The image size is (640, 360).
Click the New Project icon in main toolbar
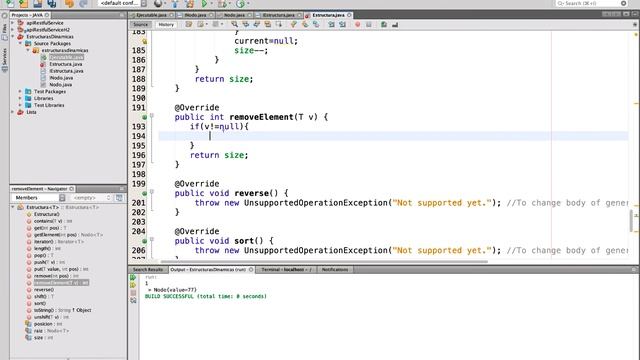pyautogui.click(x=24, y=4)
